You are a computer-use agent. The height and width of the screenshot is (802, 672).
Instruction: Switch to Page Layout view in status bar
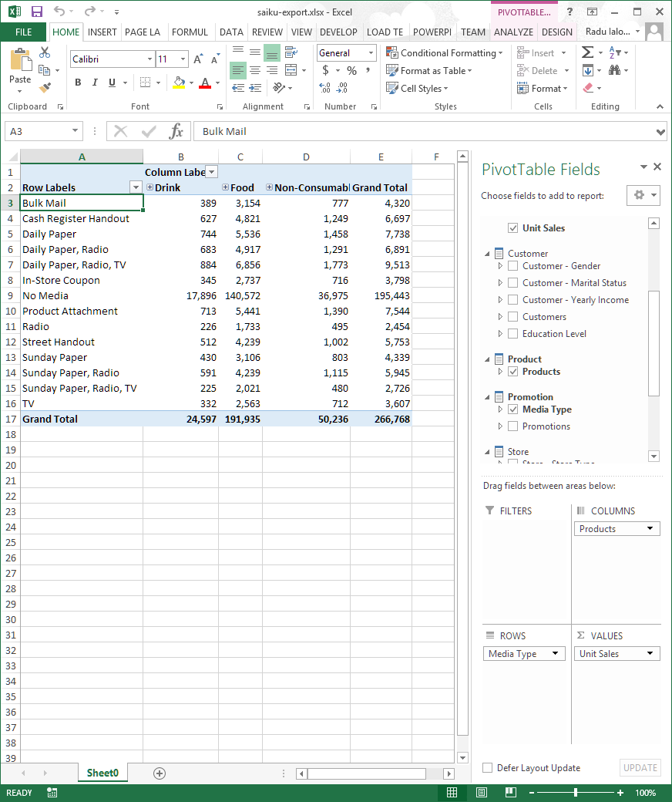coord(482,792)
